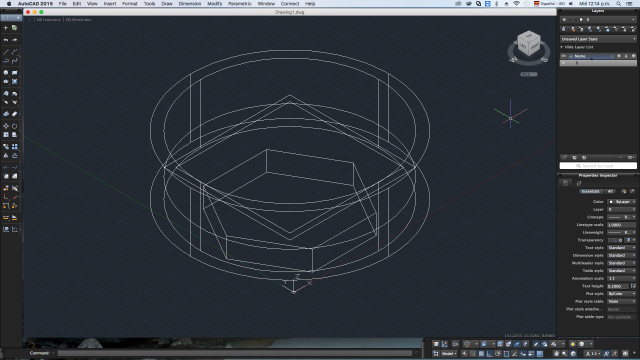
Task: Click the SW Isometric view label
Action: click(x=49, y=20)
